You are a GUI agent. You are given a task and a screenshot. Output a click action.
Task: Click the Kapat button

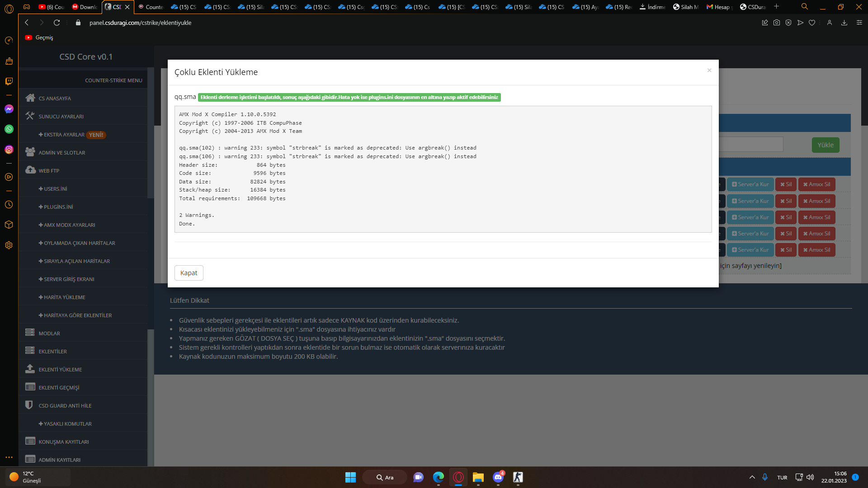189,273
